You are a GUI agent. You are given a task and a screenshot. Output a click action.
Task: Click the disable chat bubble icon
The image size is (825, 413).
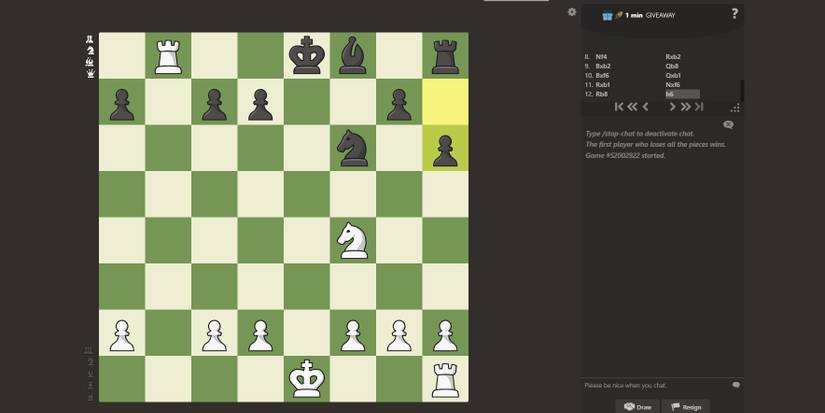728,125
